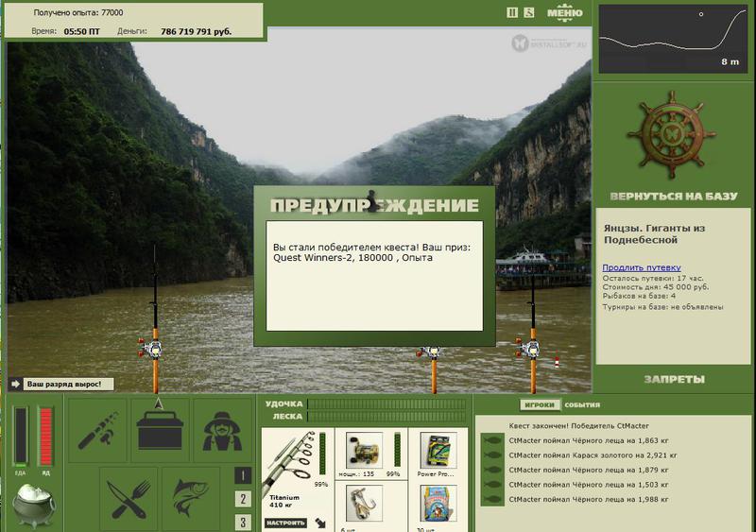This screenshot has height=532, width=756.
Task: Switch to the СОБЫТИЯ tab
Action: pyautogui.click(x=582, y=405)
